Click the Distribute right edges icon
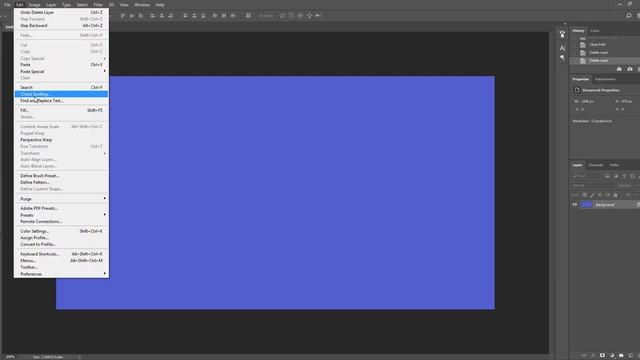 (x=233, y=16)
